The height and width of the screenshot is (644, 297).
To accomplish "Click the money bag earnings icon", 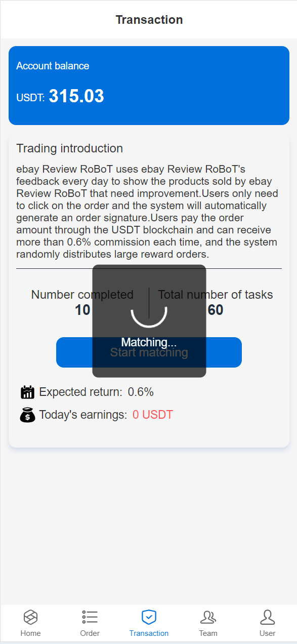I will pyautogui.click(x=27, y=415).
